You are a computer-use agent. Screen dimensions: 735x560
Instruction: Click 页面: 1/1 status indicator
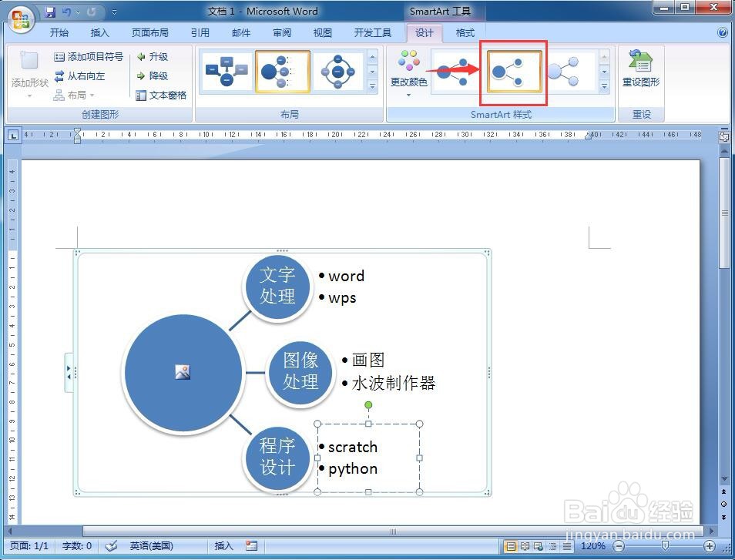pyautogui.click(x=29, y=546)
